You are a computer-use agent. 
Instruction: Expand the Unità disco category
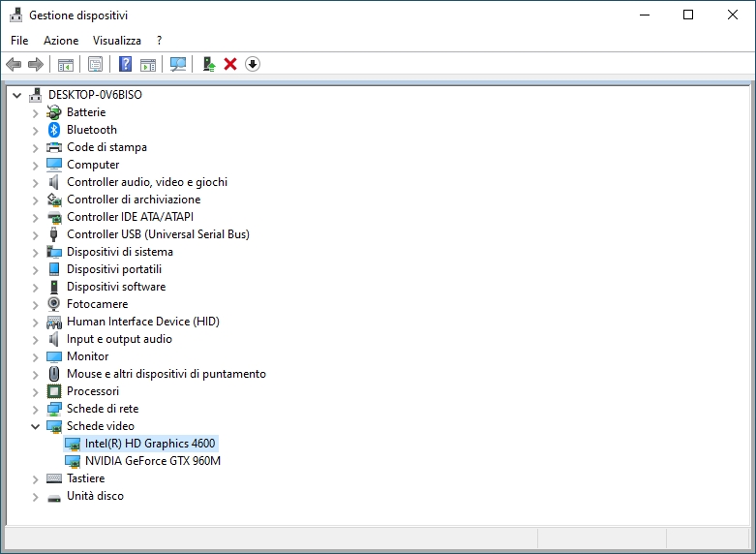tap(35, 497)
